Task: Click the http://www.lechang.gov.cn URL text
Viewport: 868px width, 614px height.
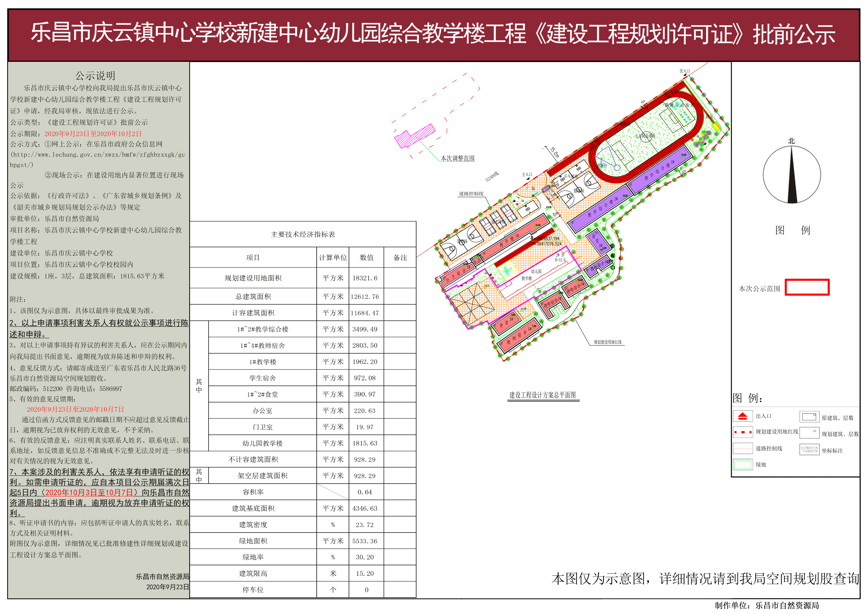Action: 98,160
